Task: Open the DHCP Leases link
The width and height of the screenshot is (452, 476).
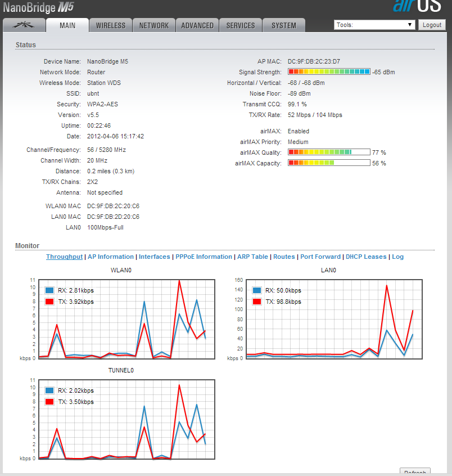Action: 366,257
